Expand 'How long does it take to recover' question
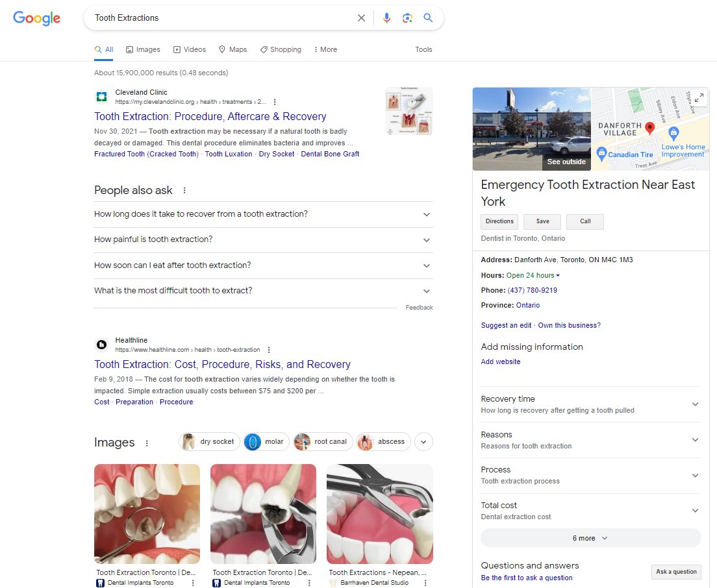 (x=264, y=214)
